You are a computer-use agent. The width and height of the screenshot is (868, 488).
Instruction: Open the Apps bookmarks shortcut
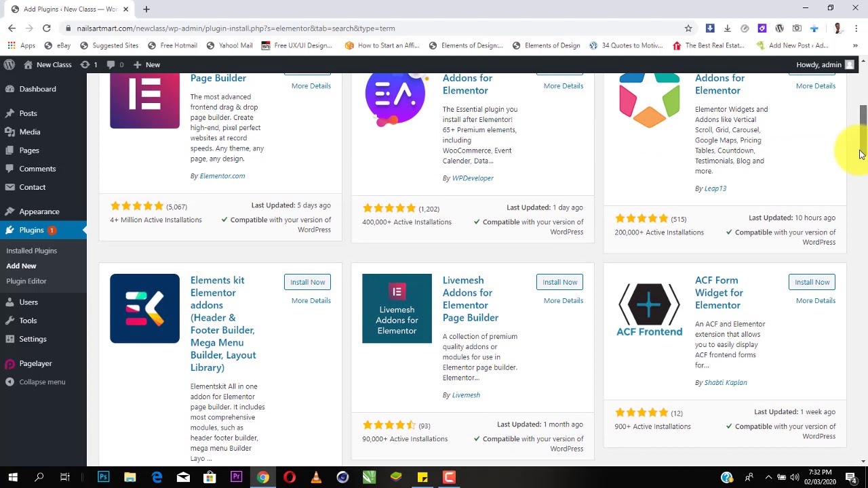[x=21, y=45]
